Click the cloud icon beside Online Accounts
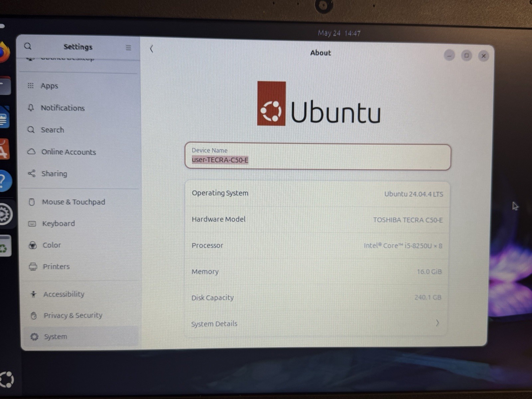The height and width of the screenshot is (399, 532). [31, 152]
